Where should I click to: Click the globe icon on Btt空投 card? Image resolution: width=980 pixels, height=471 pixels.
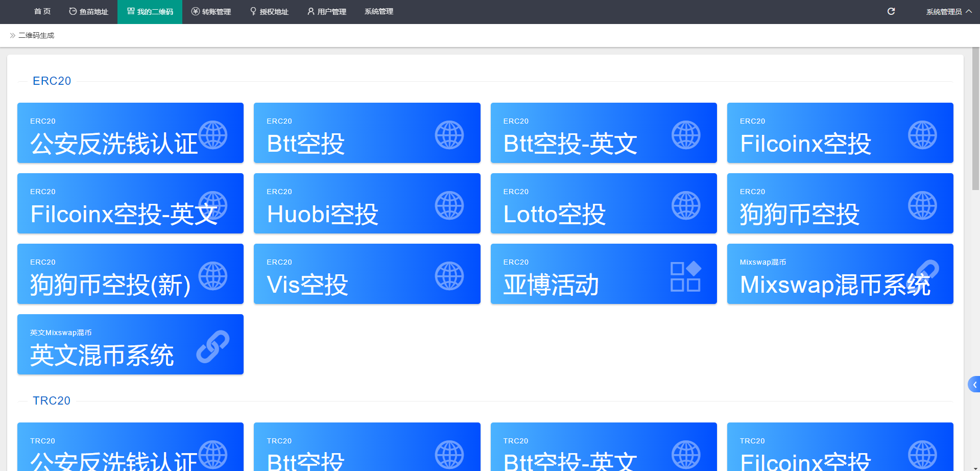point(450,135)
